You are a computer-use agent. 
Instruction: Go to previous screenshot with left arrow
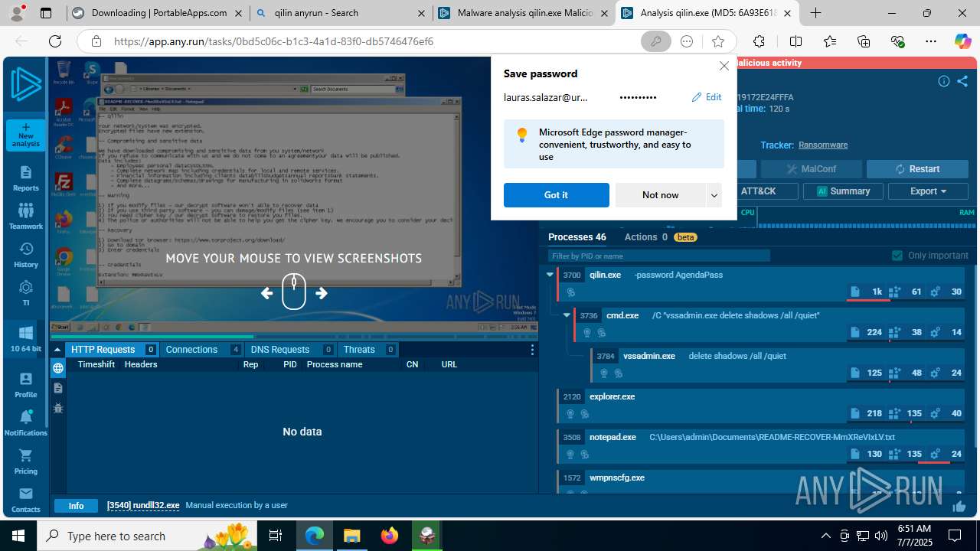pos(266,293)
